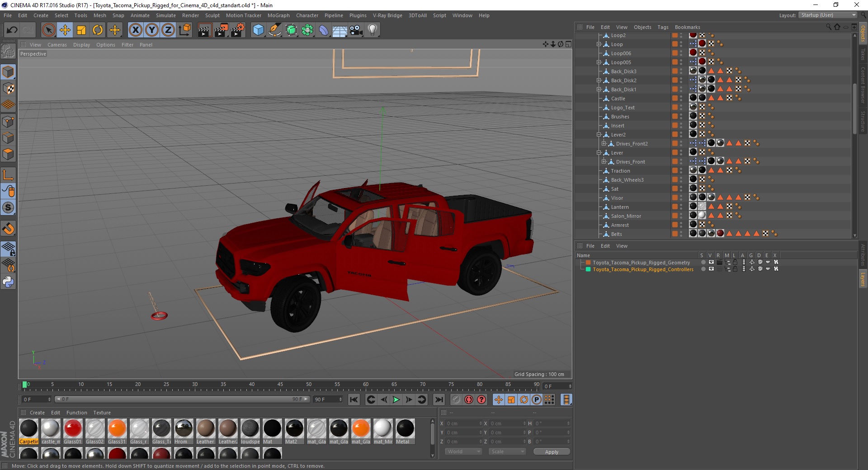
Task: Toggle solo for Geometry layer
Action: [703, 262]
